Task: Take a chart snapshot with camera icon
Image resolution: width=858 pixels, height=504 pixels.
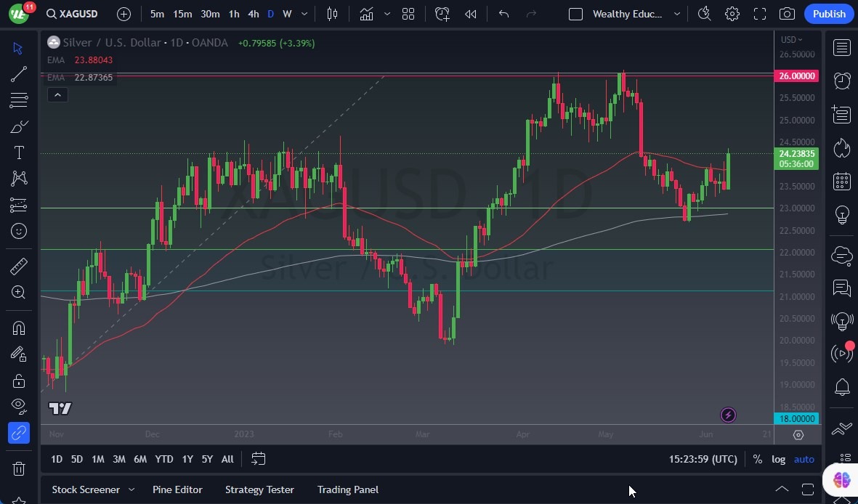Action: tap(787, 14)
